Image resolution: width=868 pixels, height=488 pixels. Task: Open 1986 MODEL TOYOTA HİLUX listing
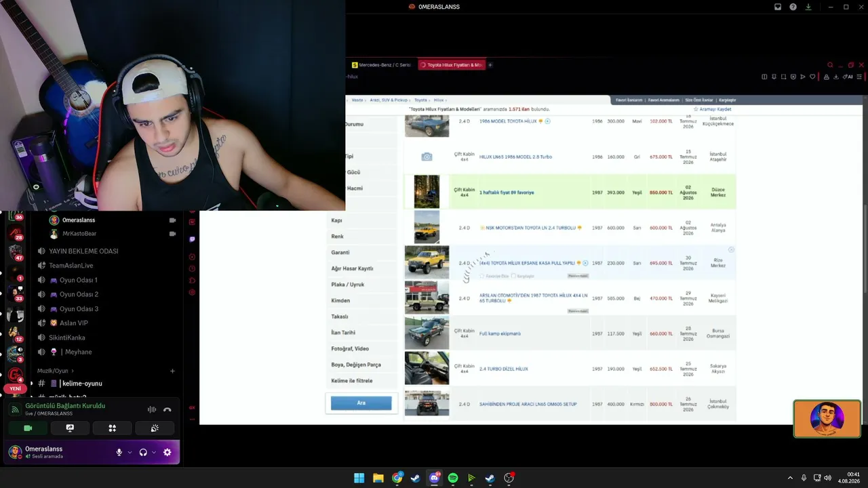[508, 121]
